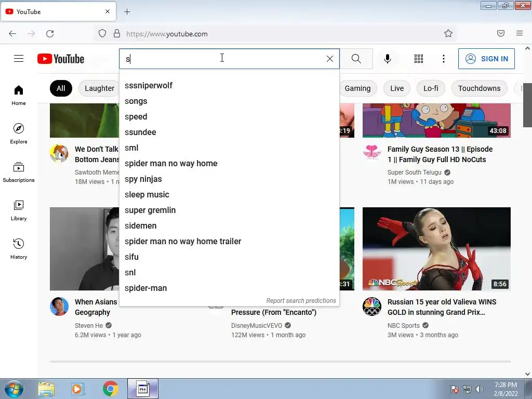Click the padlock site information icon
532x399 pixels.
click(x=117, y=33)
